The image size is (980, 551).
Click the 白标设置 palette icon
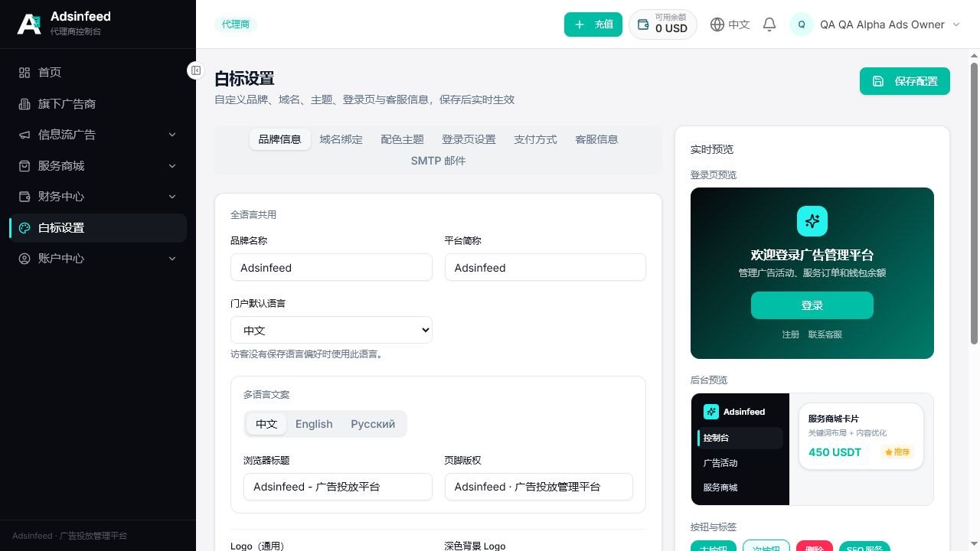point(24,227)
